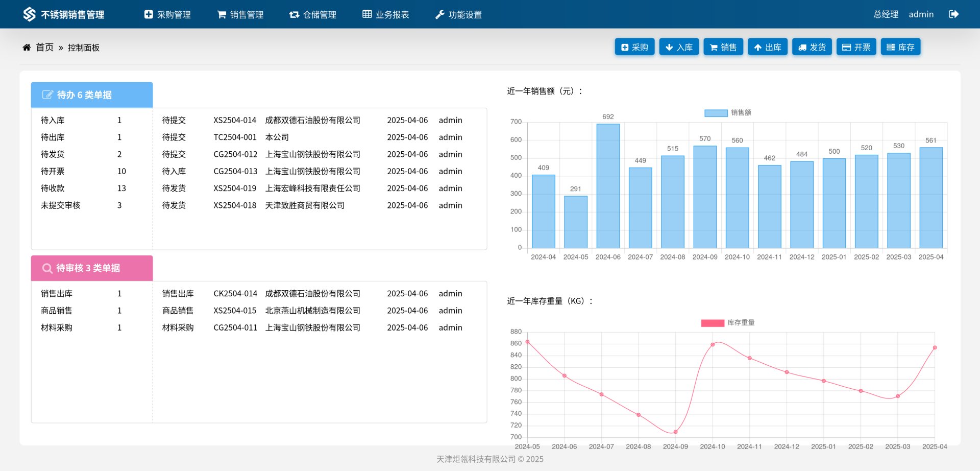This screenshot has width=980, height=471.
Task: Click the 发货 truck shipping button
Action: tap(812, 47)
